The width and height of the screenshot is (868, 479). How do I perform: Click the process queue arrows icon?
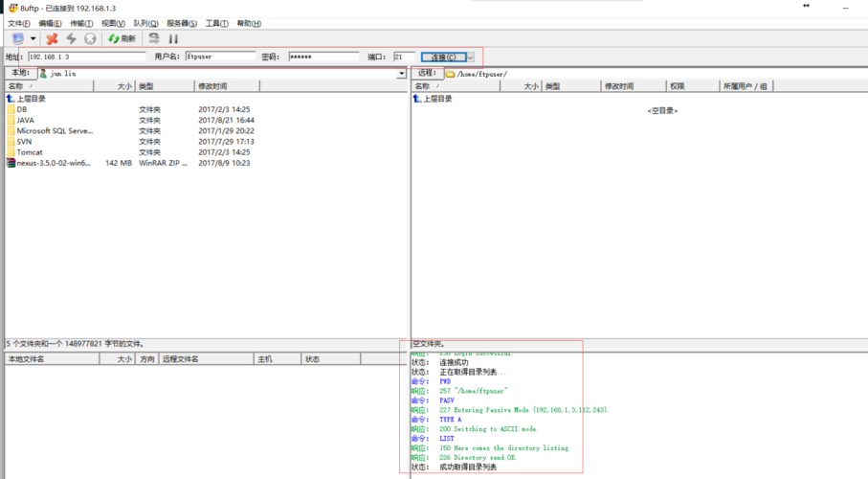click(154, 38)
